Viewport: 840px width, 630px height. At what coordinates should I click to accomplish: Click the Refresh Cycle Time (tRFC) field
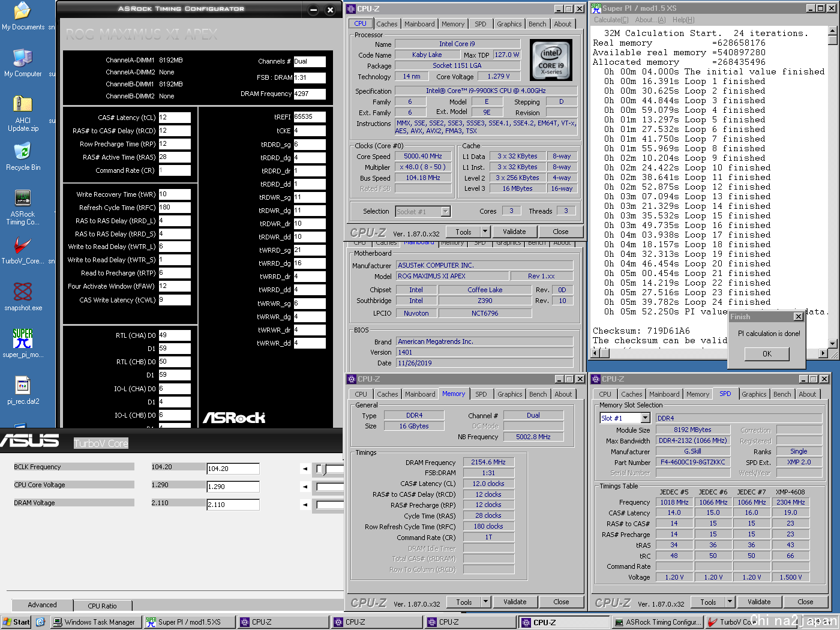pyautogui.click(x=175, y=208)
